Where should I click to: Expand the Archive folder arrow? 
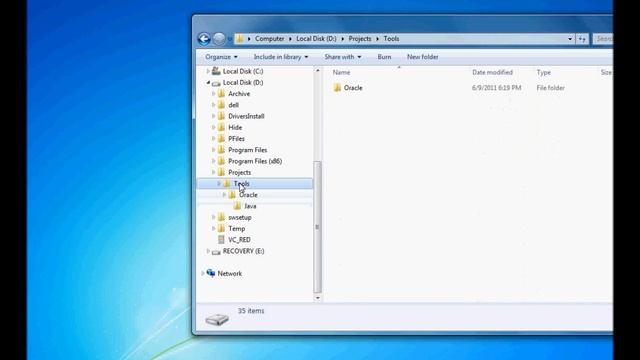point(213,93)
